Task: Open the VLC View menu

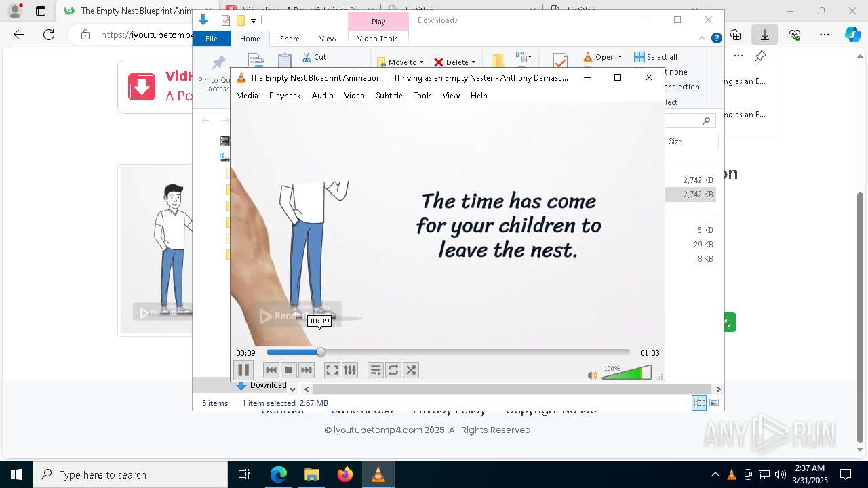Action: pyautogui.click(x=451, y=96)
